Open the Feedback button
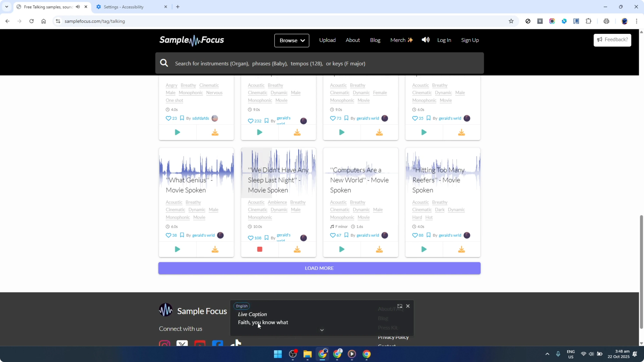Viewport: 644px width, 362px height. click(612, 40)
